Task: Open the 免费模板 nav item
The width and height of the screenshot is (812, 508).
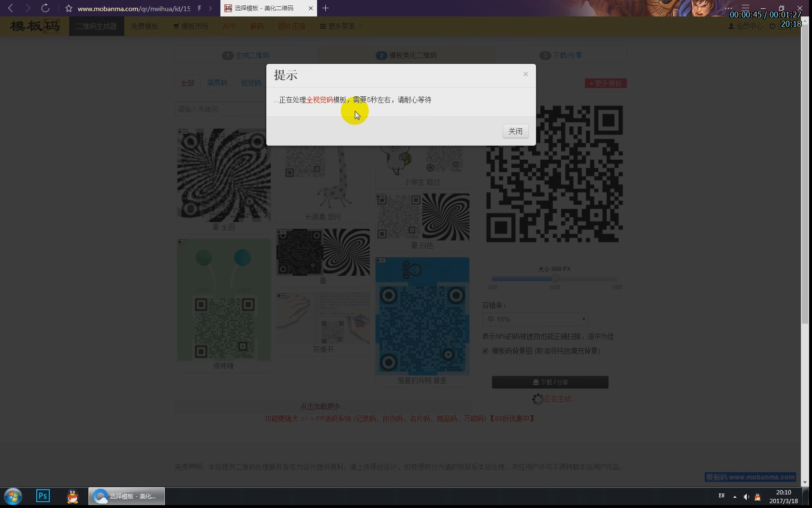Action: click(x=145, y=26)
